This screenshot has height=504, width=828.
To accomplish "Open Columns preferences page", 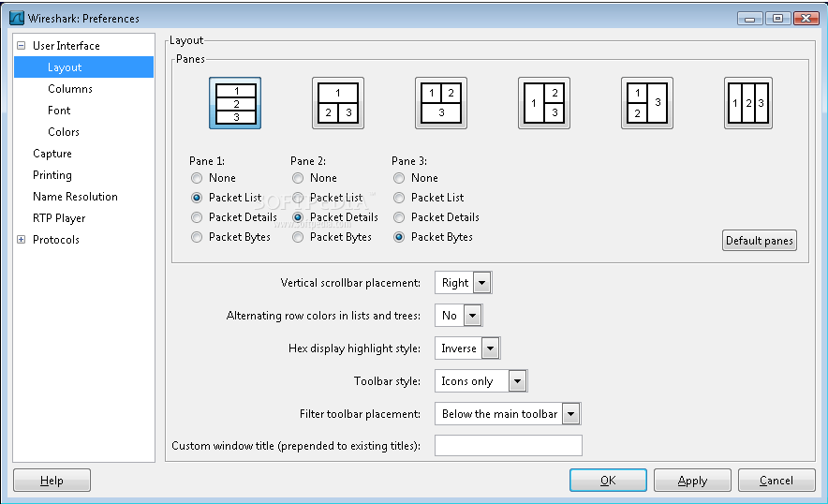I will point(69,89).
